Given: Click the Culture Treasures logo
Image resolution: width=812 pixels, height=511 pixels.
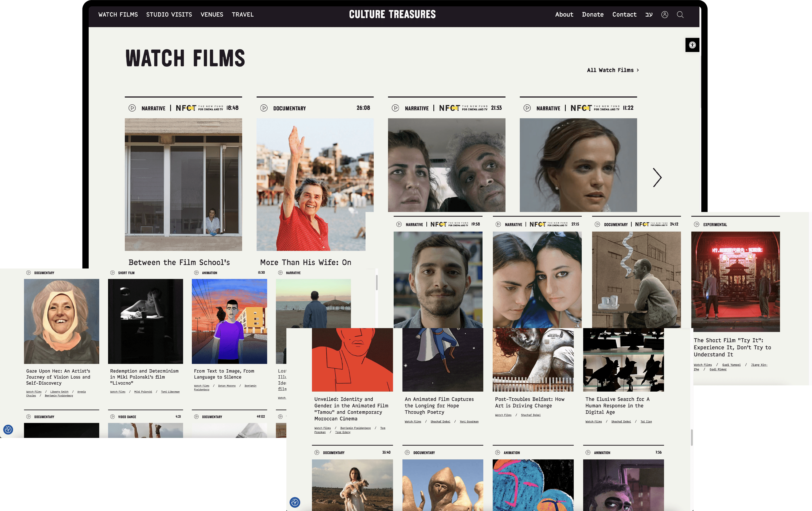Looking at the screenshot, I should coord(392,14).
